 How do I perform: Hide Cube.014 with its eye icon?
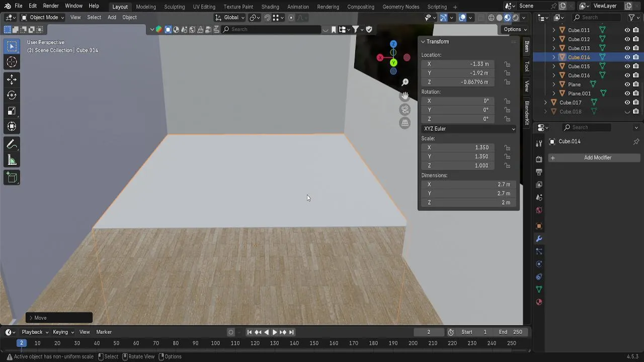pos(627,57)
